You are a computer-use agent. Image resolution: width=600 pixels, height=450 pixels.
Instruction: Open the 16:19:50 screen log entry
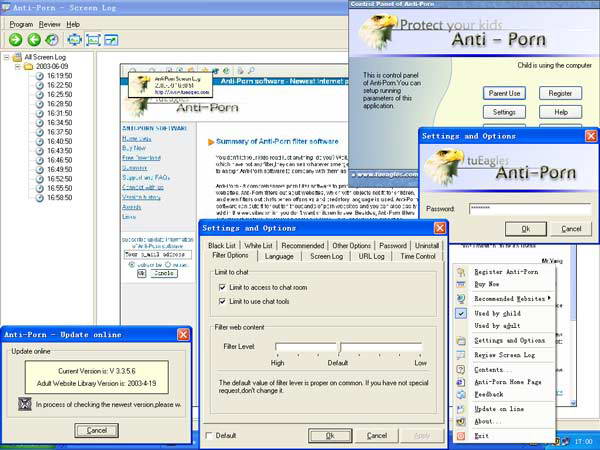[59, 76]
